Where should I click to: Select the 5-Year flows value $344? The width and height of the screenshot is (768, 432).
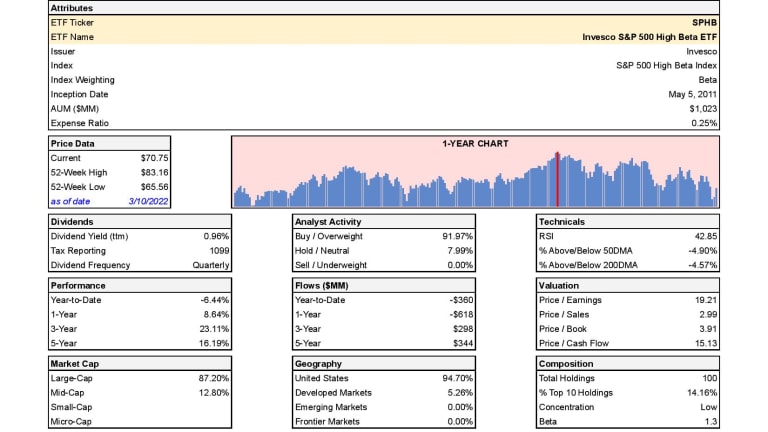coord(463,343)
